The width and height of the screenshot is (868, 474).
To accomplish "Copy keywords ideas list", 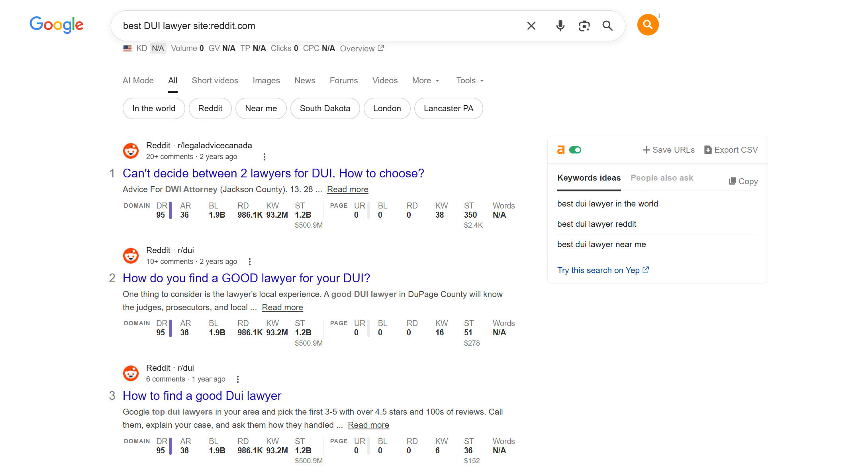I will tap(743, 181).
